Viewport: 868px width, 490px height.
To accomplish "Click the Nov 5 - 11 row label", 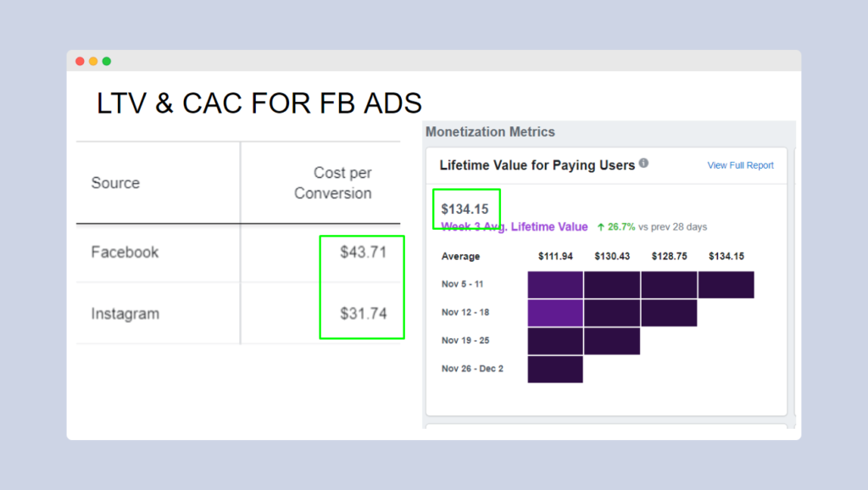I will point(462,284).
